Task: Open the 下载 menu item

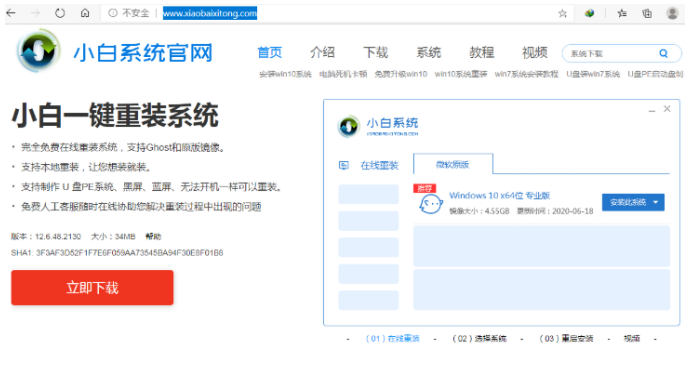Action: pos(376,53)
